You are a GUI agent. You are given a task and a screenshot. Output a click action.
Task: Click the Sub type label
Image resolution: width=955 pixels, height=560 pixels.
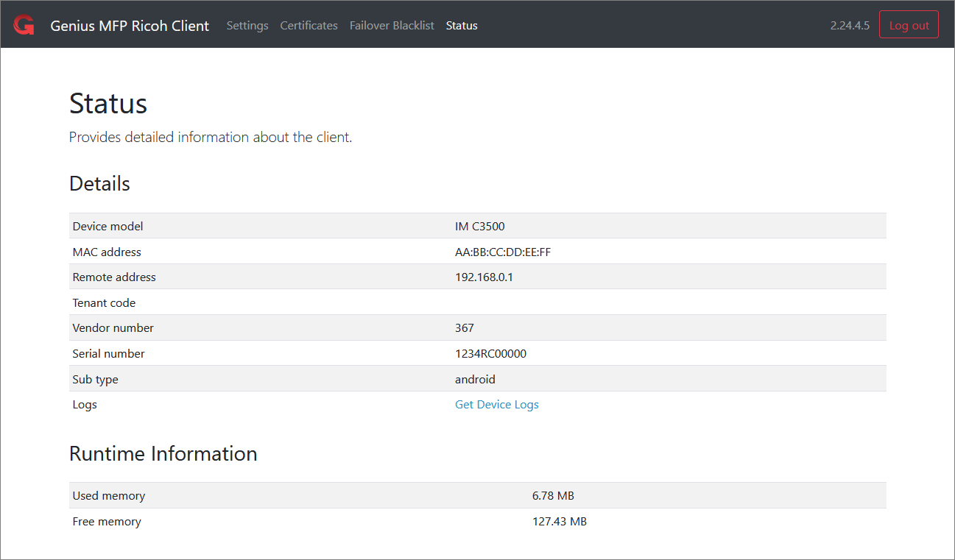coord(95,379)
